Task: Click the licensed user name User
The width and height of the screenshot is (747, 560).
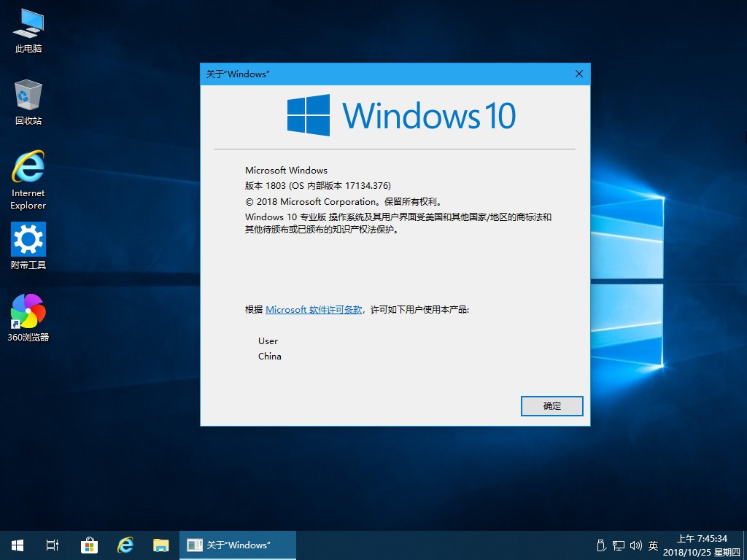Action: pos(268,341)
